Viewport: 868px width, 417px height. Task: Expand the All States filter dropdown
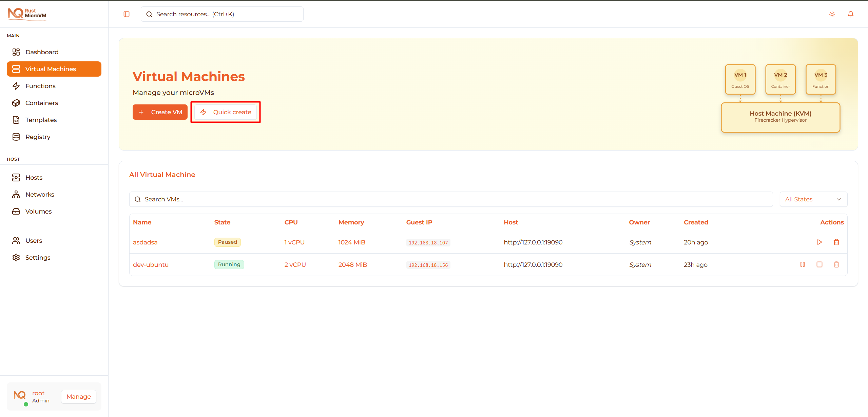(x=813, y=199)
